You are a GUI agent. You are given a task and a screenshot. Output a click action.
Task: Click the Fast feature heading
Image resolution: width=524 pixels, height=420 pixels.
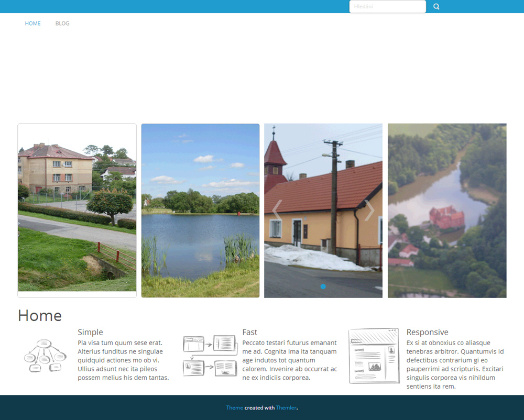pyautogui.click(x=249, y=332)
